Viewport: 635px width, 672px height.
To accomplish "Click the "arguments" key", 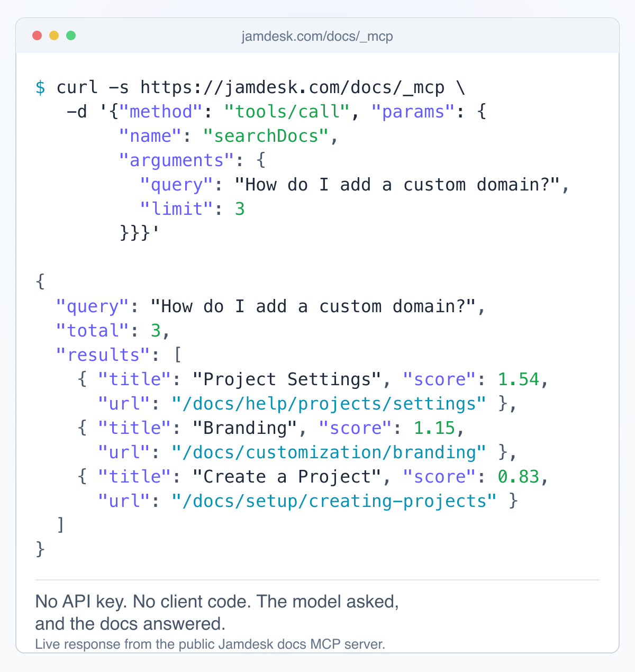I will coord(177,160).
